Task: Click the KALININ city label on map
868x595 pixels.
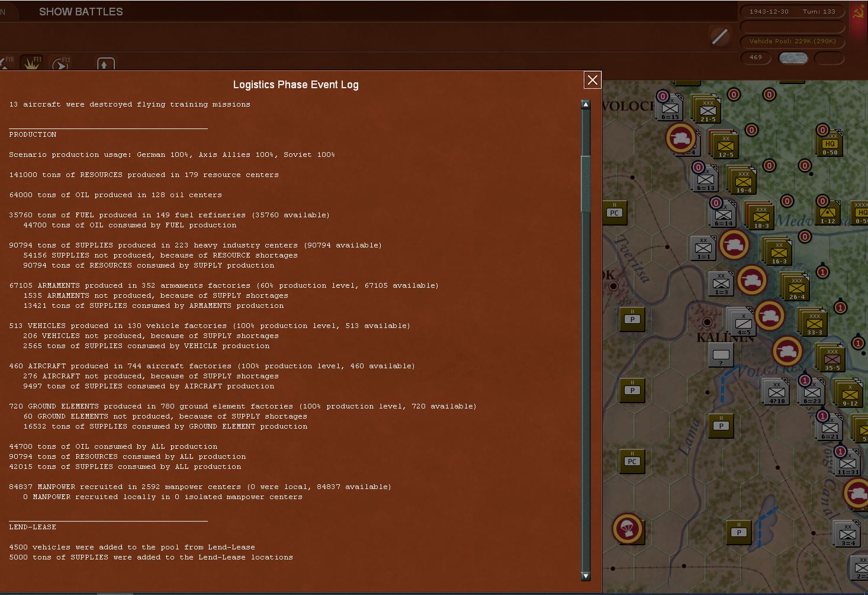Action: (725, 337)
